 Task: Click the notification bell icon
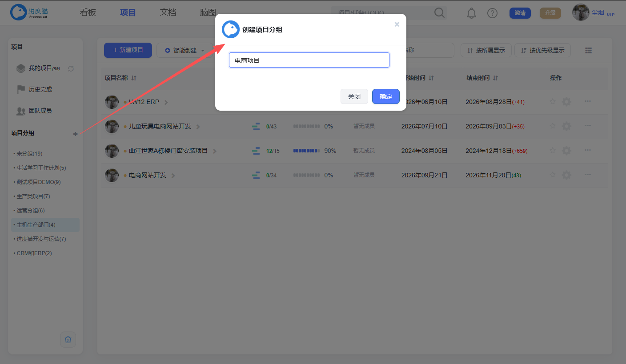[x=471, y=13]
